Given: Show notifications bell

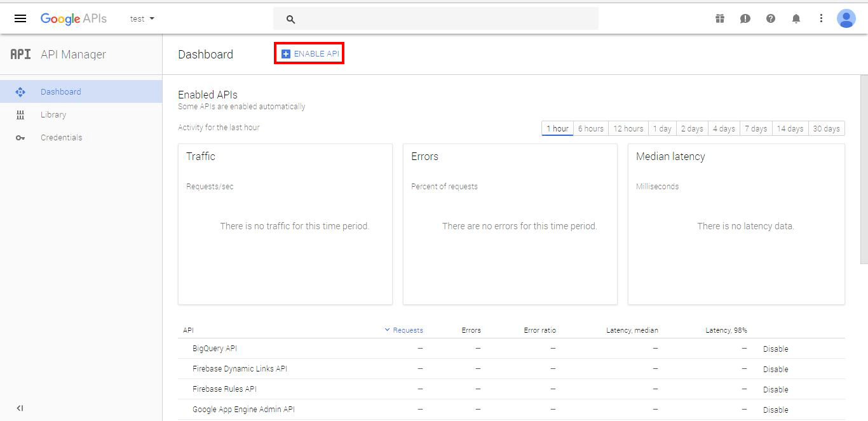Looking at the screenshot, I should pyautogui.click(x=796, y=18).
